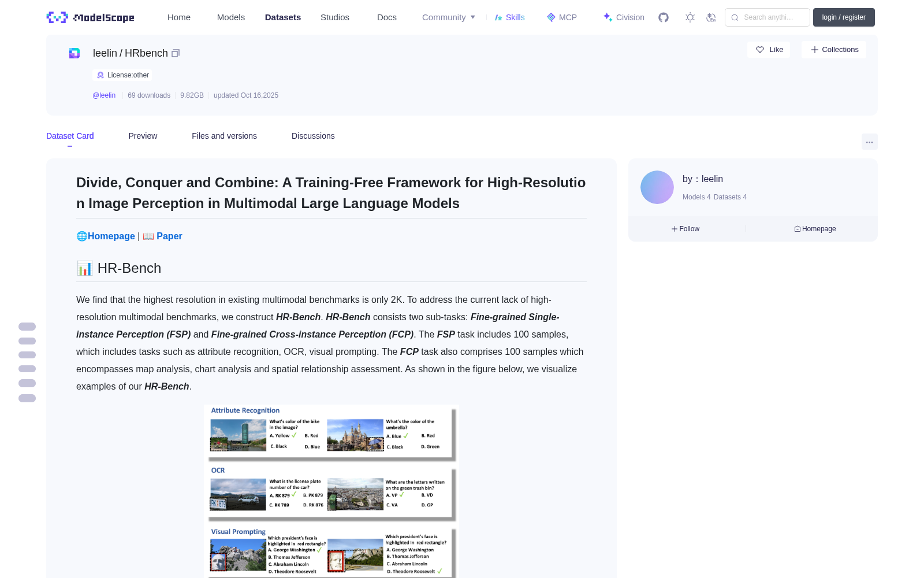The image size is (924, 578).
Task: Open the GitHub icon in header
Action: point(664,17)
